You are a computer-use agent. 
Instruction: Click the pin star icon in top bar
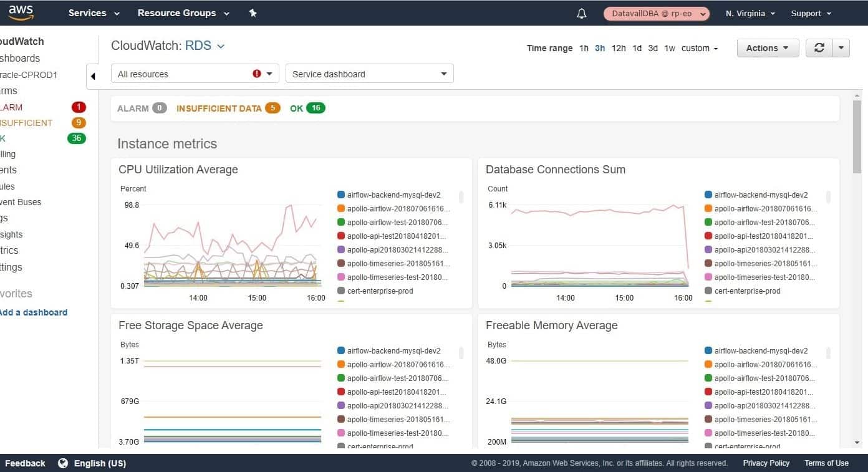(x=253, y=13)
